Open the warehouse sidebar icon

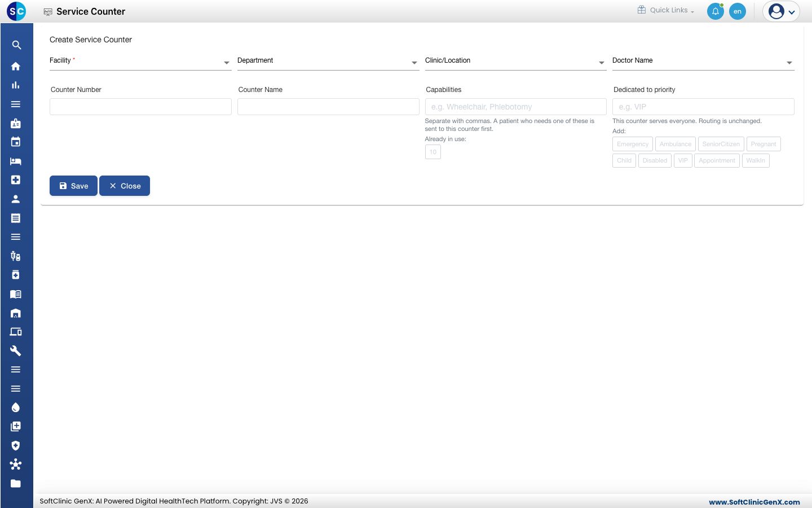coord(16,313)
